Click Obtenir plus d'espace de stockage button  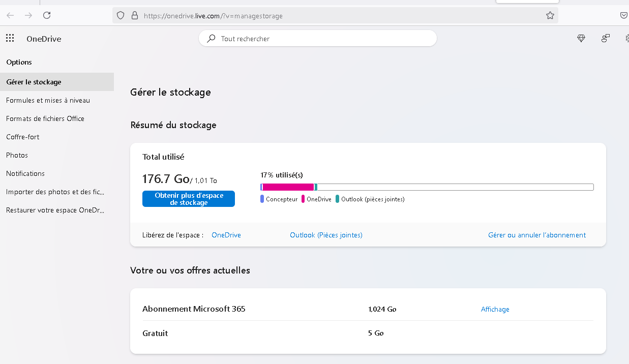pos(189,199)
